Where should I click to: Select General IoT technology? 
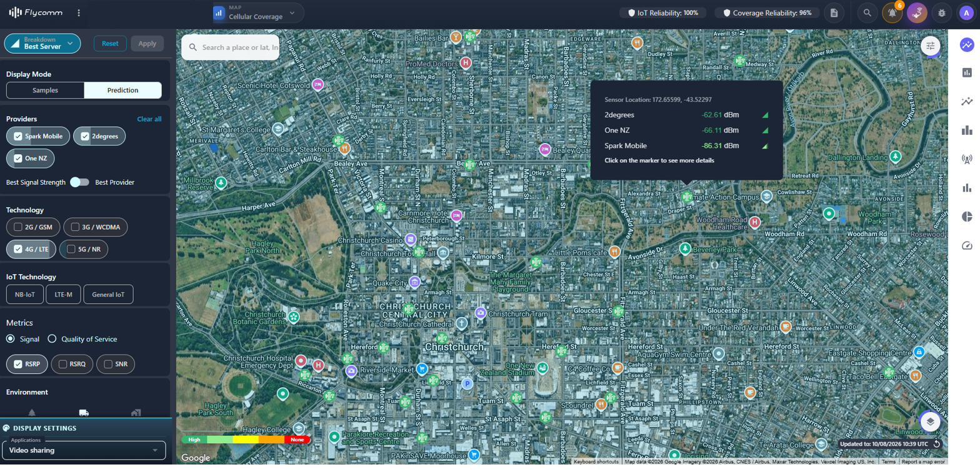pyautogui.click(x=108, y=295)
